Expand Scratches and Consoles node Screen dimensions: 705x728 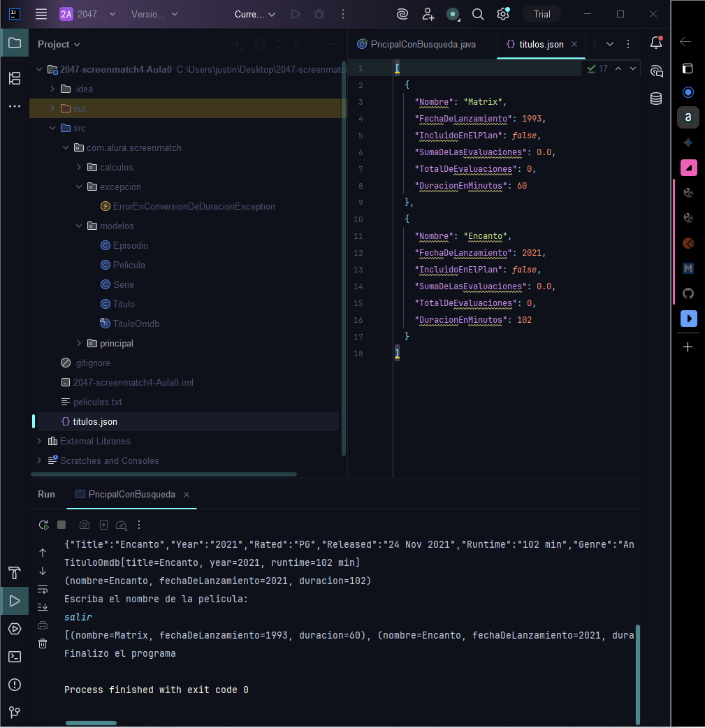39,460
